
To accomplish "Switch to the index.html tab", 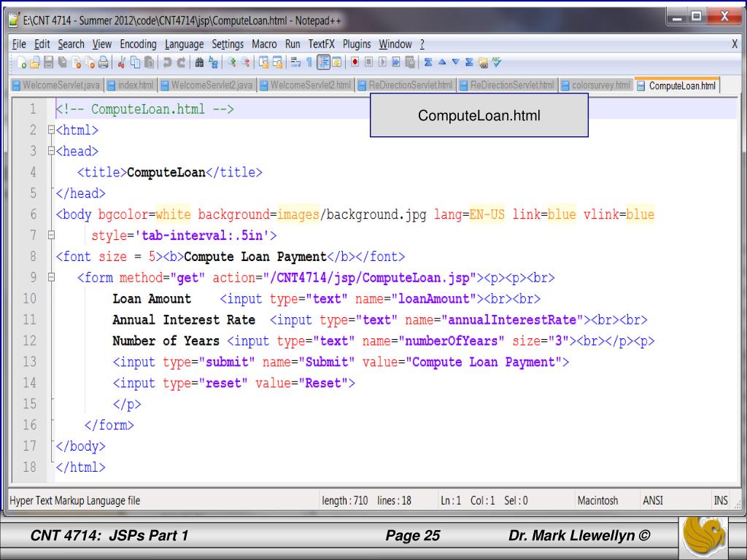I will click(x=131, y=85).
